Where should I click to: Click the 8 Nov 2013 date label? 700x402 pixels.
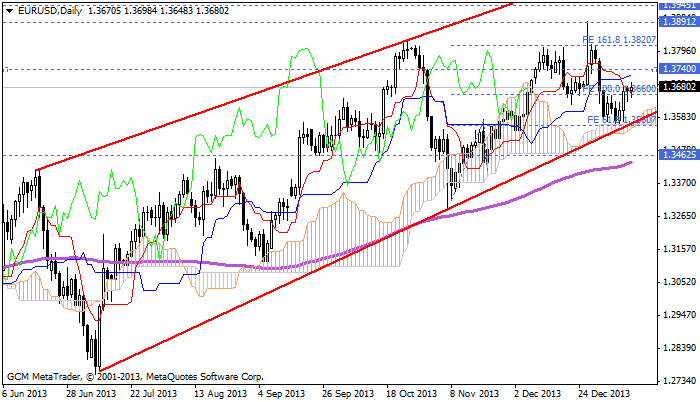(x=475, y=394)
